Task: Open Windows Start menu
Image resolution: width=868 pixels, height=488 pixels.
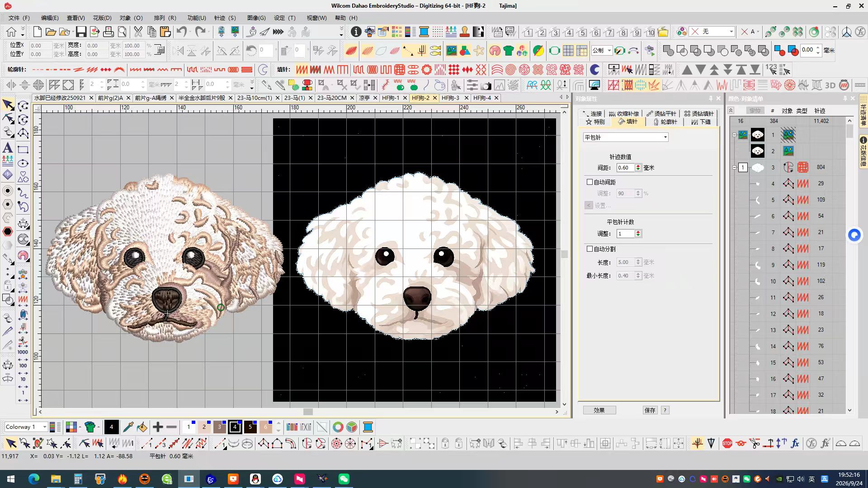Action: pyautogui.click(x=11, y=479)
